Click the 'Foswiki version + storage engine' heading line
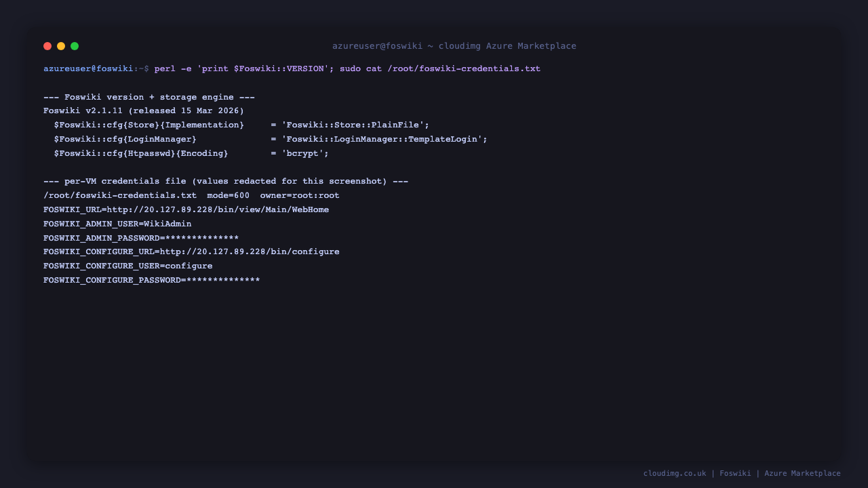Screen dimensions: 868x488 [x=149, y=97]
